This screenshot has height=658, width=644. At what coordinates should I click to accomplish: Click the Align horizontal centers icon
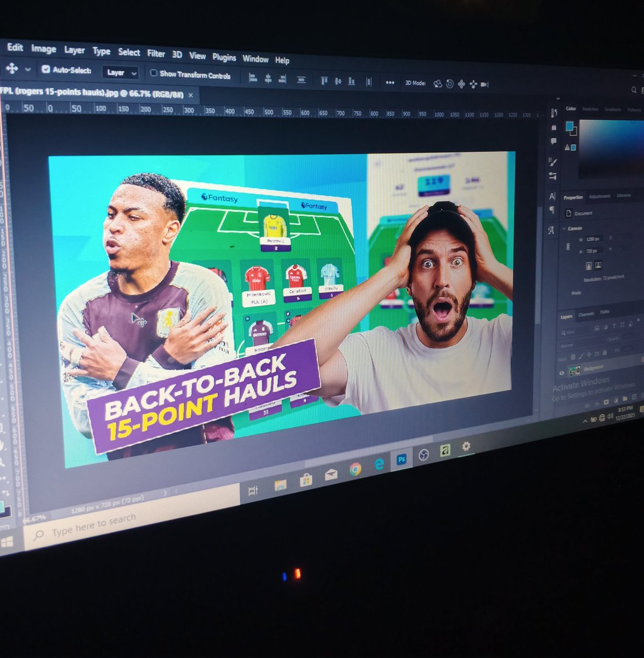268,79
